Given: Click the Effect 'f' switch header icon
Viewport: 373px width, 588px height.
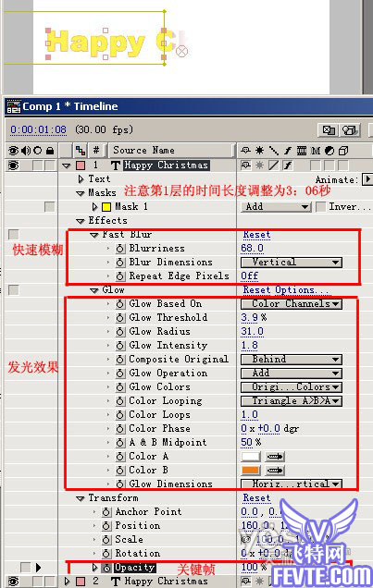Looking at the screenshot, I should coord(288,151).
